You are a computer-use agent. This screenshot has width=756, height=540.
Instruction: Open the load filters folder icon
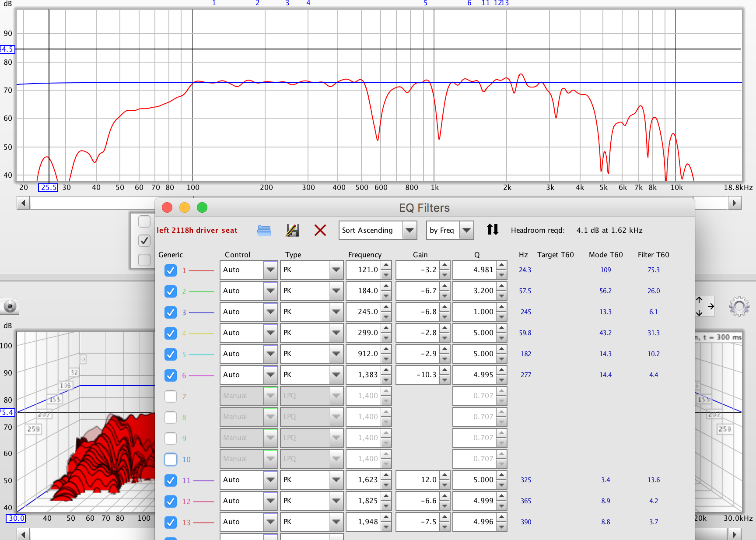pos(264,230)
